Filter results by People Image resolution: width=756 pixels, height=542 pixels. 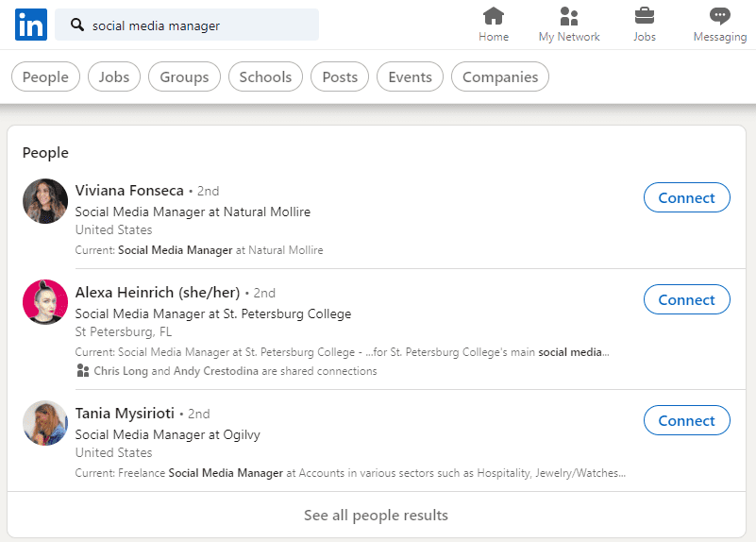click(x=45, y=76)
